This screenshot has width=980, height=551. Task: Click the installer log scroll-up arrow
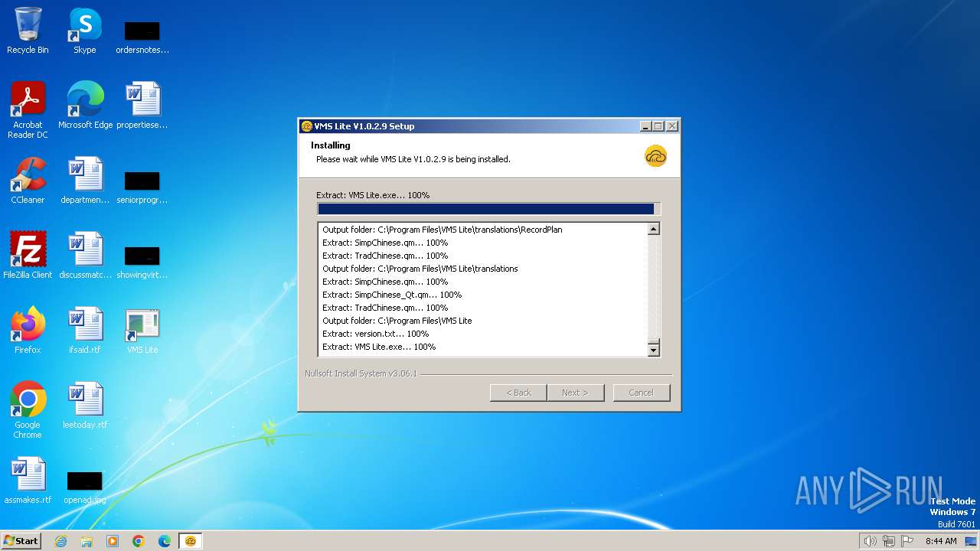point(653,229)
